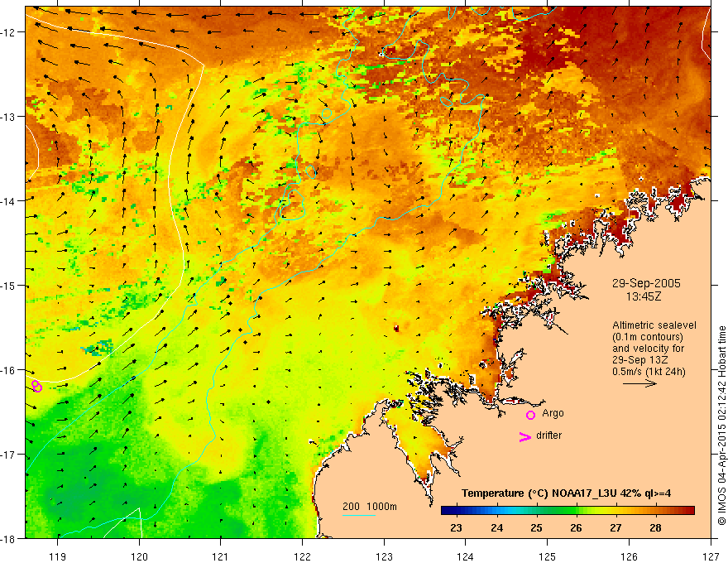
Task: Click latitude axis label -12
Action: 9,32
